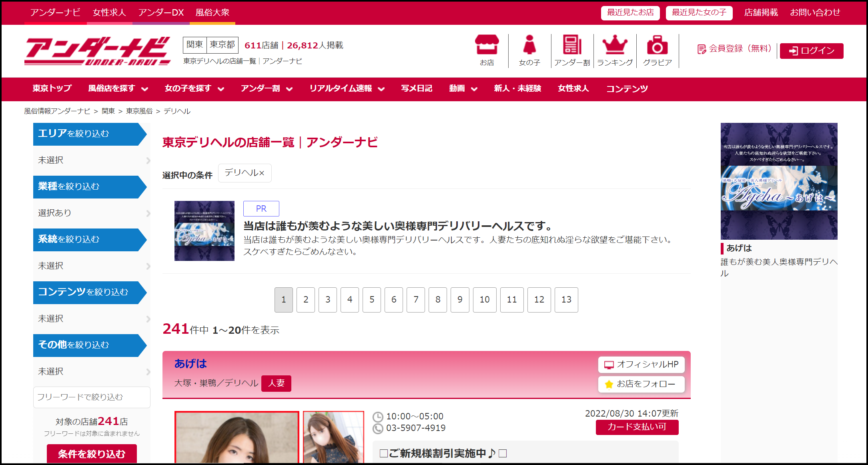The width and height of the screenshot is (868, 465).
Task: Click the PR listing thumbnail image
Action: click(204, 231)
